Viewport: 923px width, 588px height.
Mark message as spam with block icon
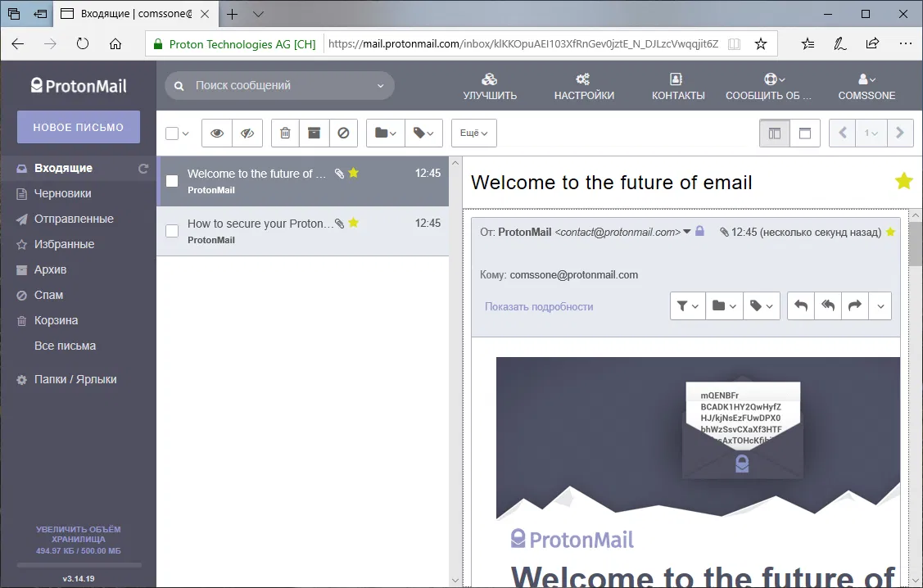point(343,133)
